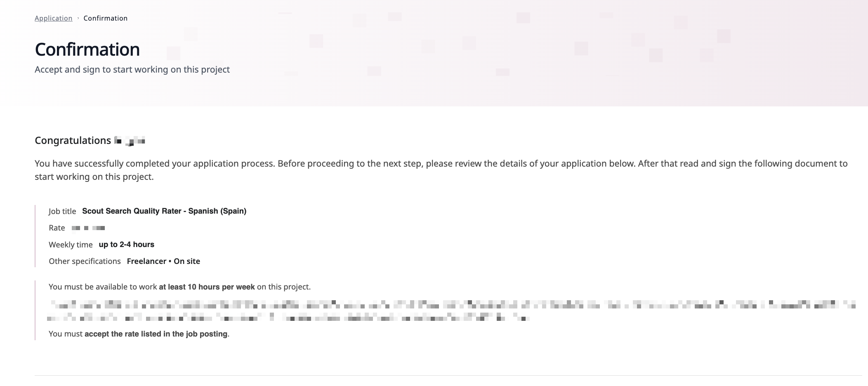The width and height of the screenshot is (868, 386).
Task: Click the breadcrumb separator chevron
Action: click(77, 18)
